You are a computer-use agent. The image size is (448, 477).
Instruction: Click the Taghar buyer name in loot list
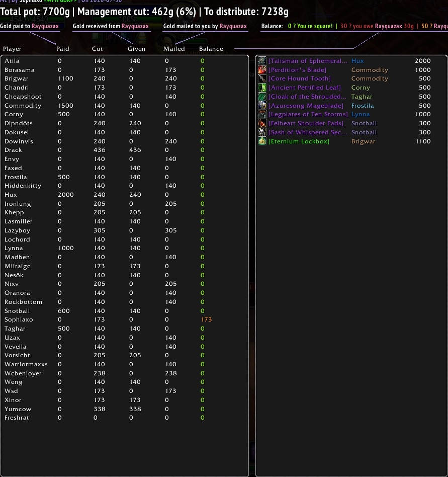(x=362, y=97)
